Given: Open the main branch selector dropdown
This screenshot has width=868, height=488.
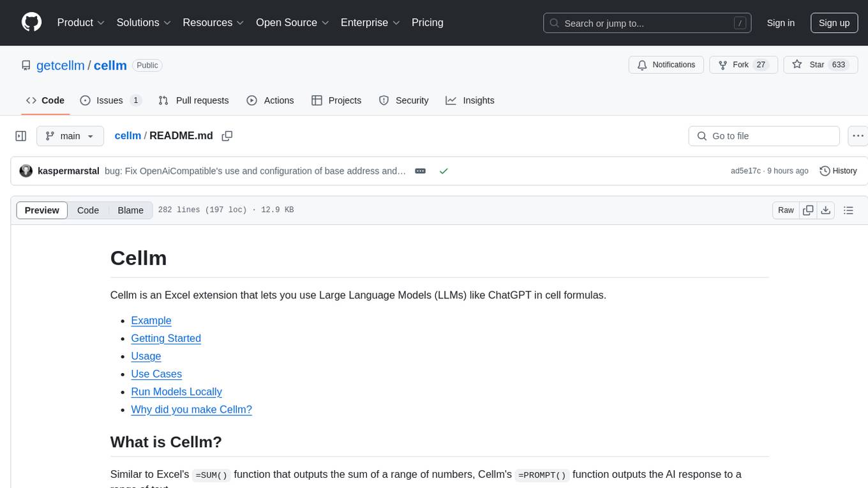Looking at the screenshot, I should click(70, 136).
